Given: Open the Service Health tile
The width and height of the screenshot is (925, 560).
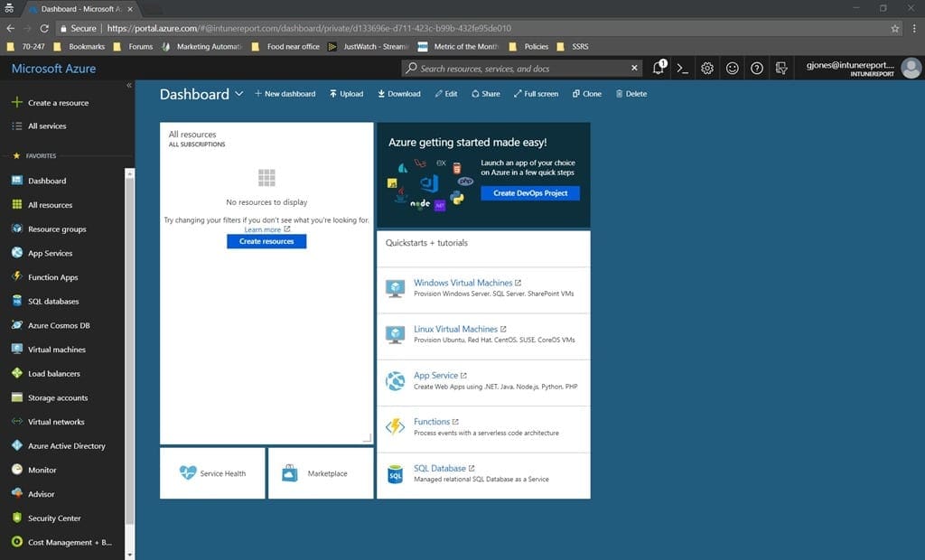Looking at the screenshot, I should coord(212,473).
